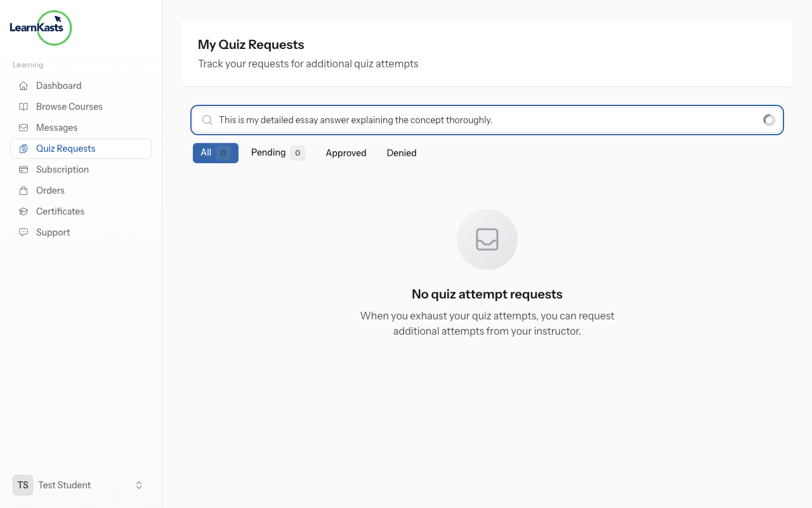812x508 pixels.
Task: Open the TS avatar user menu
Action: (x=23, y=485)
